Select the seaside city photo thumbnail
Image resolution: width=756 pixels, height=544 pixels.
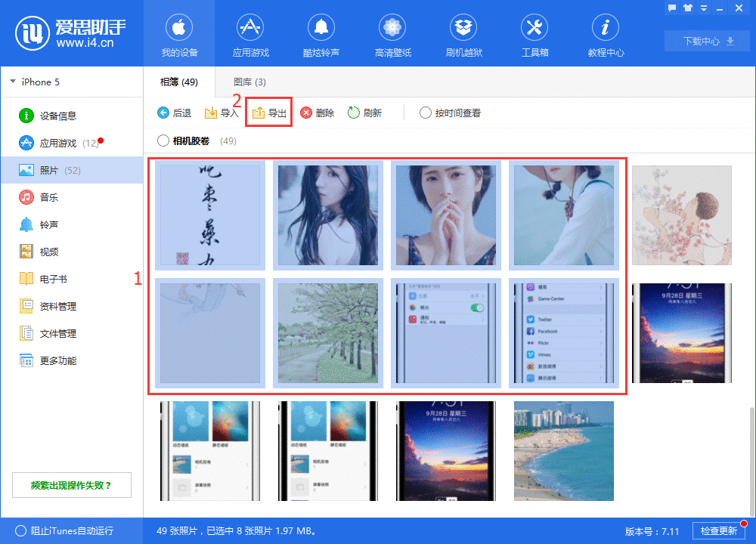[x=563, y=451]
